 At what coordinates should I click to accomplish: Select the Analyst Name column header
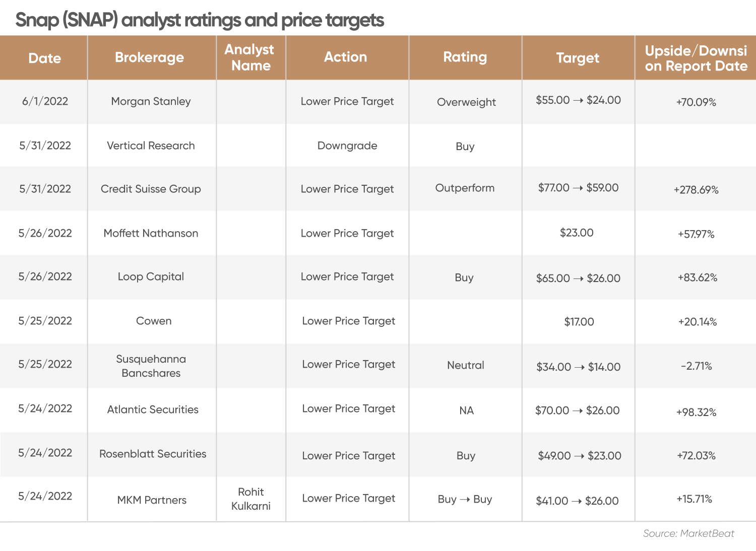point(250,57)
